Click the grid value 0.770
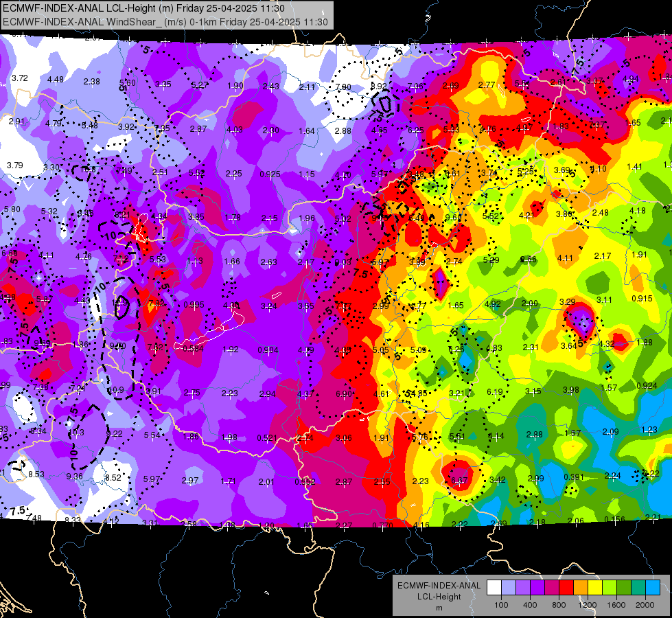The width and height of the screenshot is (672, 618). tap(383, 526)
